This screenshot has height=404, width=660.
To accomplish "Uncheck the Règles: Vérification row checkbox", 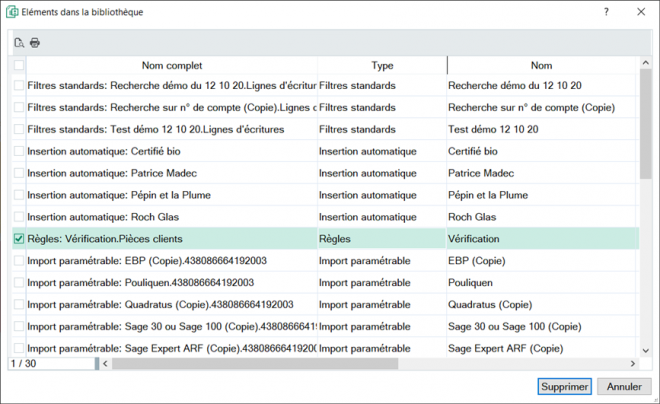I will (x=19, y=239).
